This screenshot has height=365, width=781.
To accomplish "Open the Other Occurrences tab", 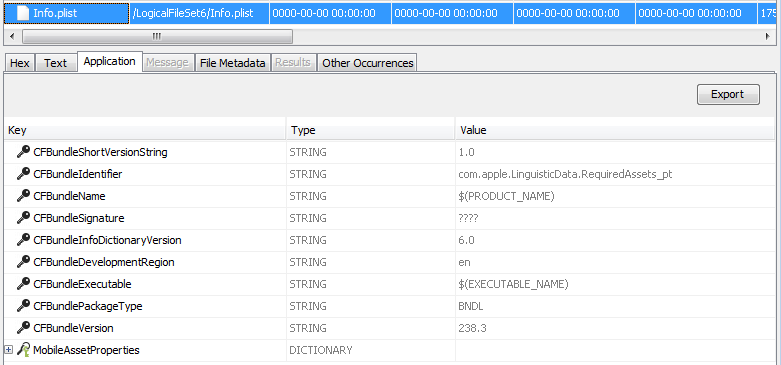I will [x=367, y=63].
